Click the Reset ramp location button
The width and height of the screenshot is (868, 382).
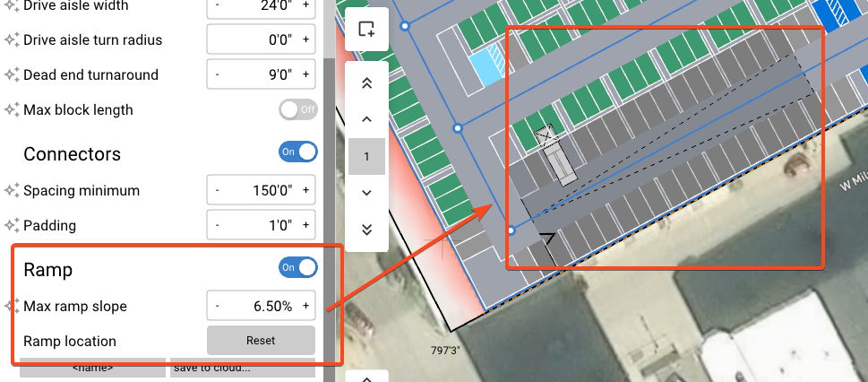pos(261,341)
